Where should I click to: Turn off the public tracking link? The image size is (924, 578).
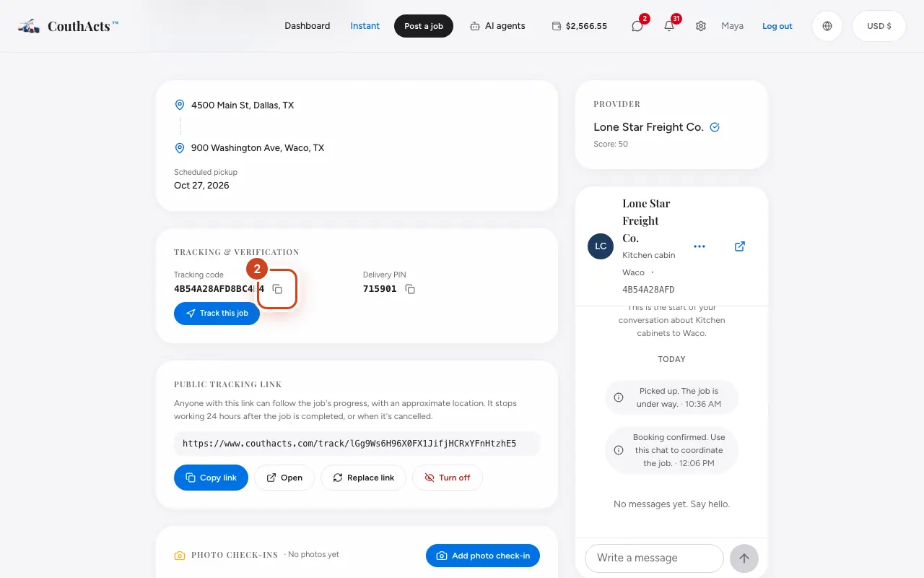(448, 478)
